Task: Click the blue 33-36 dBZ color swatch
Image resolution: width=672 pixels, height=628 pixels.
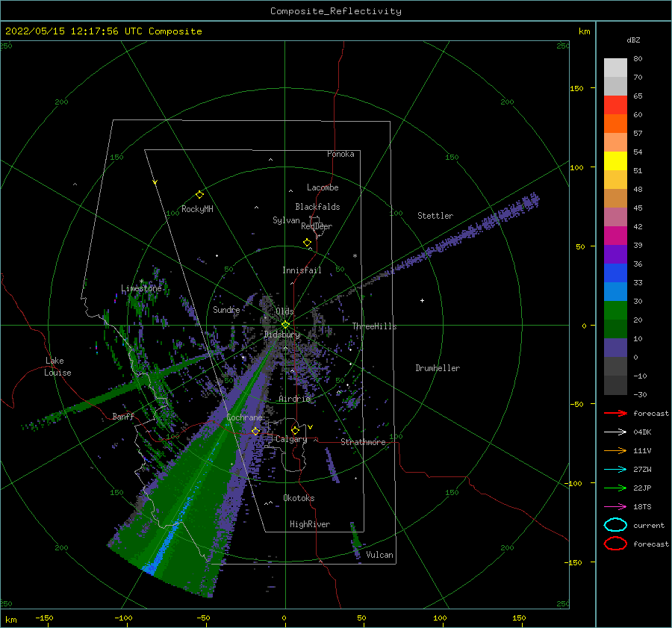Action: point(615,273)
